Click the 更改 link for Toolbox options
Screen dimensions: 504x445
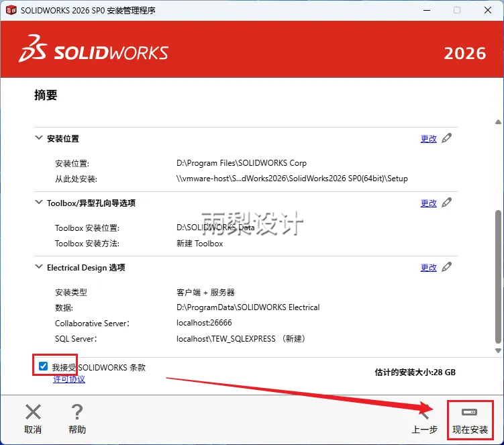[x=428, y=203]
